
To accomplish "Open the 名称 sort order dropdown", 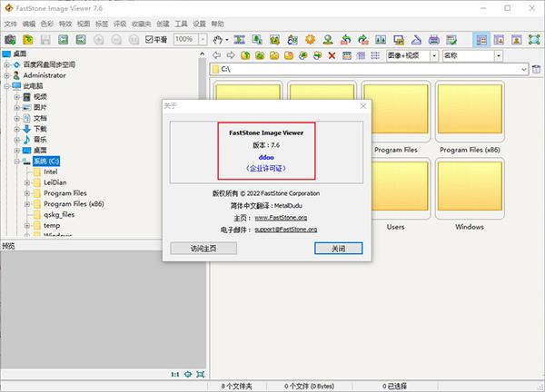I will point(522,55).
